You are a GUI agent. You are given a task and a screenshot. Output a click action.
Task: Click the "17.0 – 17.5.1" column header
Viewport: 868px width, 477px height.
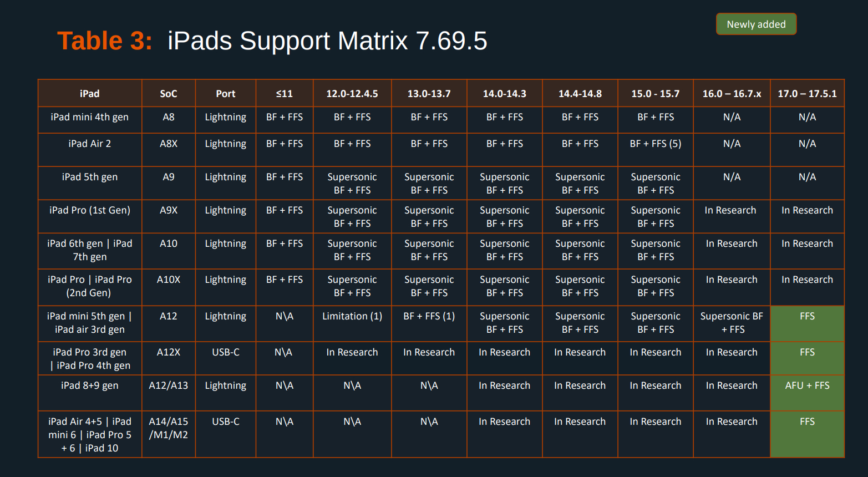(807, 94)
